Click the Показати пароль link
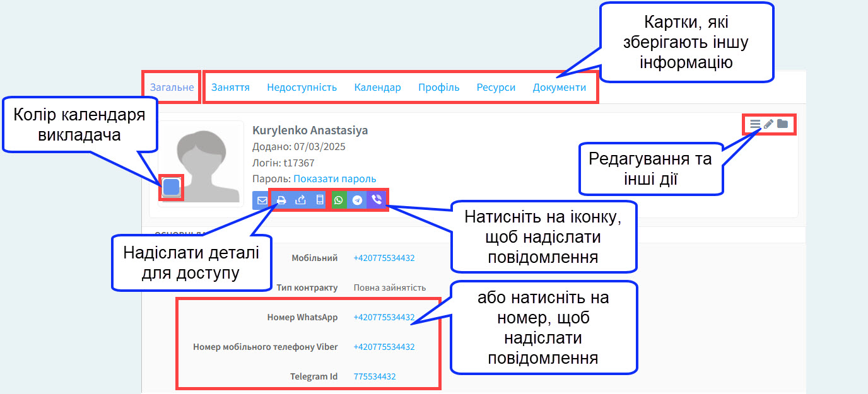This screenshot has width=868, height=394. pyautogui.click(x=334, y=179)
